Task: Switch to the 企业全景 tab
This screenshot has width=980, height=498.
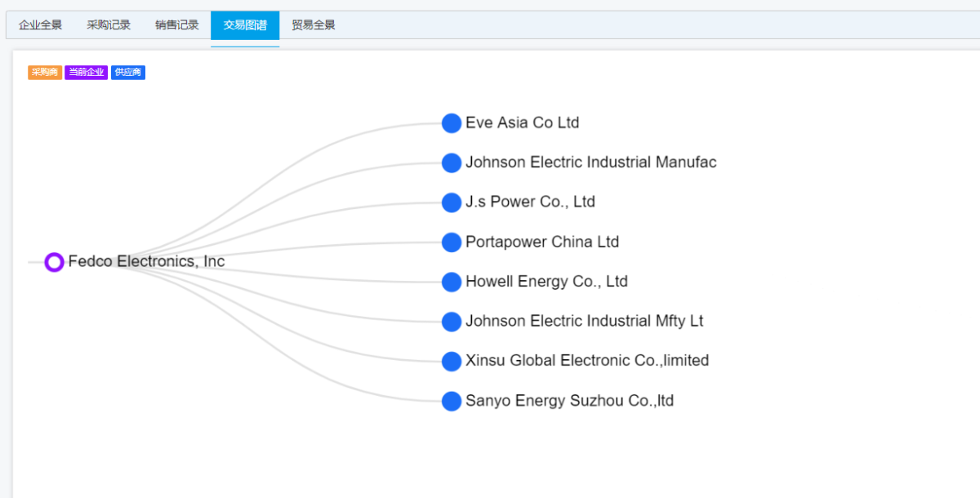Action: 40,24
